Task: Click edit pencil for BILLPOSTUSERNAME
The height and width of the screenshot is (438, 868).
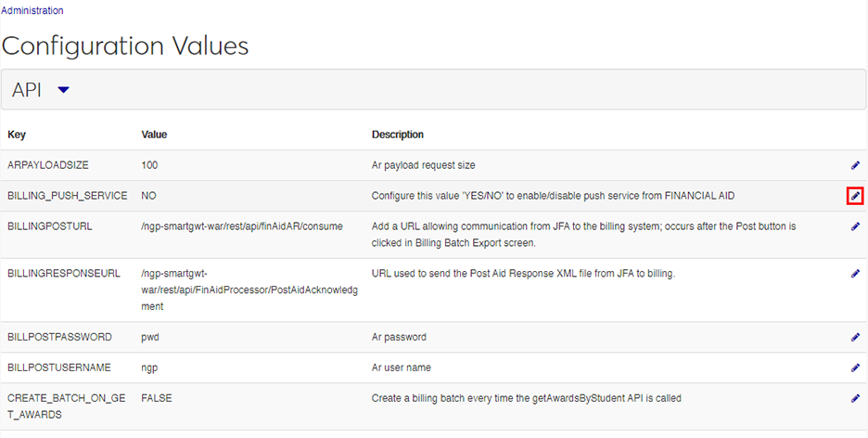Action: (x=855, y=367)
